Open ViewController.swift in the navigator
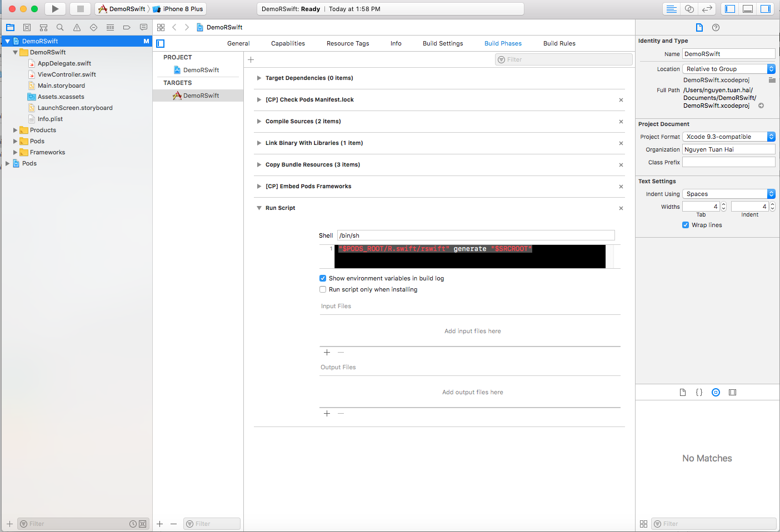This screenshot has height=532, width=780. point(67,74)
